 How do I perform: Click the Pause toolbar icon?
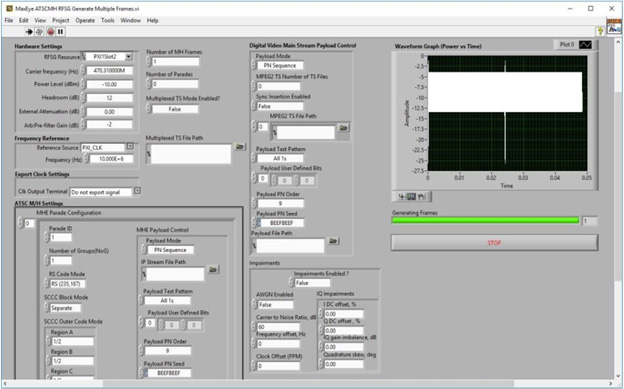[60, 32]
